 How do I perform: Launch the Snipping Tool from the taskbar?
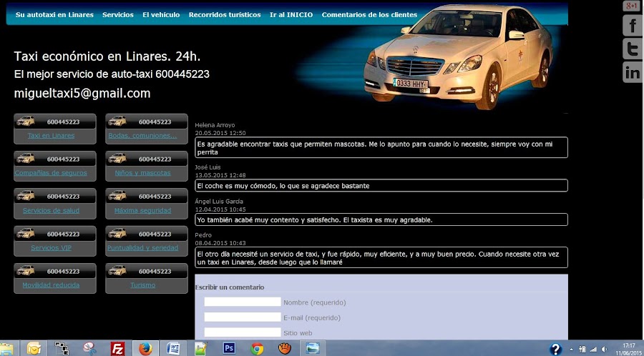89,349
